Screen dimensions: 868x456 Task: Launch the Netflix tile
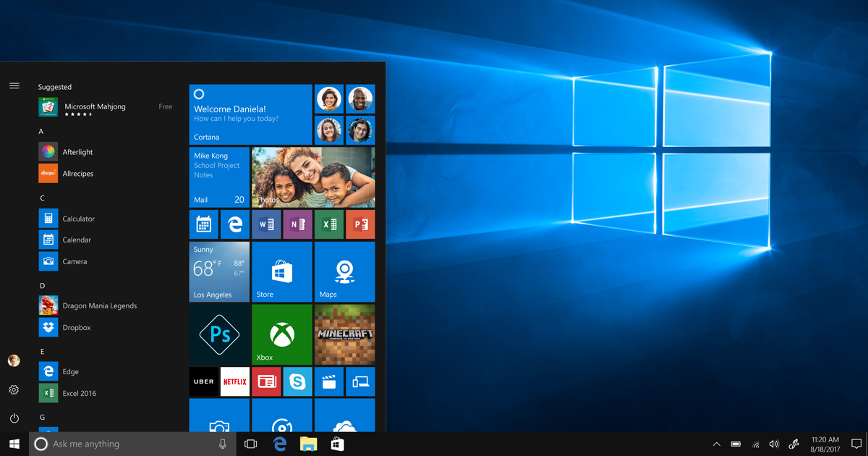(235, 381)
